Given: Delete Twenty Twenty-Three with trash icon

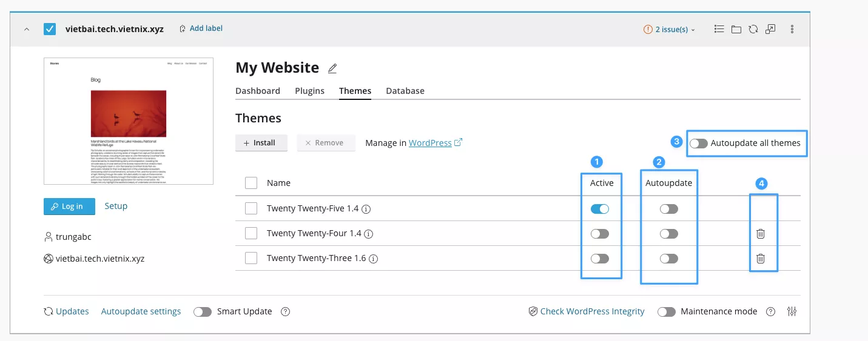Looking at the screenshot, I should (761, 259).
